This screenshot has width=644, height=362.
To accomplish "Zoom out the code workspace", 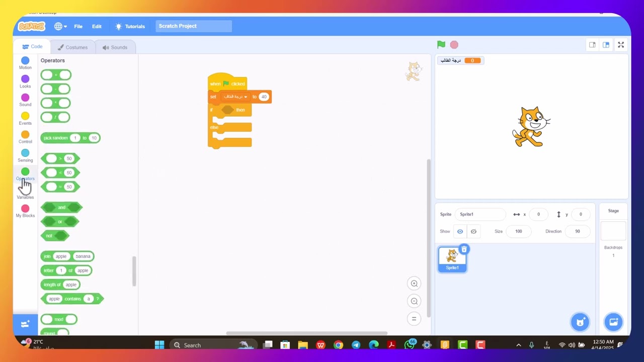I will (x=414, y=301).
